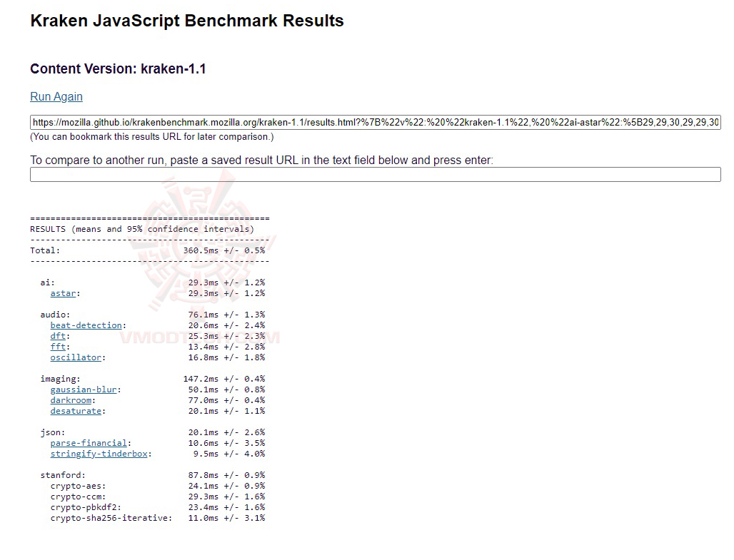Open the desaturate benchmark link
The height and width of the screenshot is (560, 734).
click(x=76, y=411)
